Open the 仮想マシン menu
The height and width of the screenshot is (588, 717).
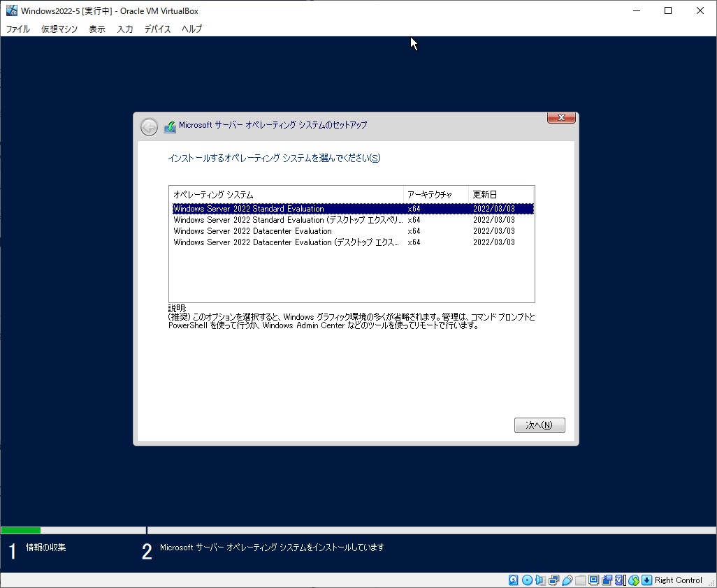pos(59,29)
